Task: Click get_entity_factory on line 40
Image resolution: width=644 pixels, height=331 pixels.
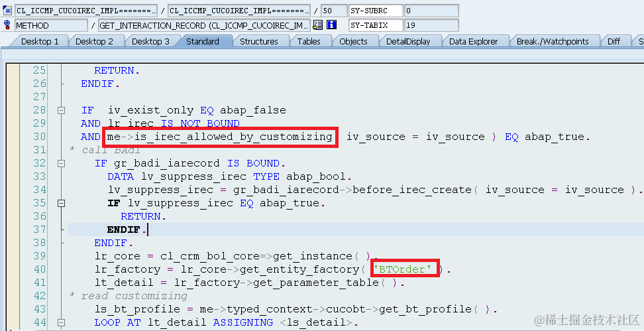Action: coord(300,269)
